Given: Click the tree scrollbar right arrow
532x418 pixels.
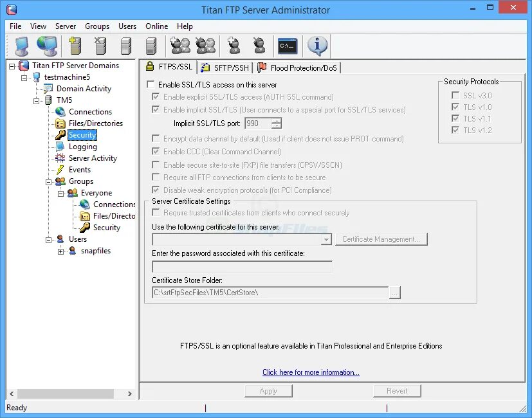Looking at the screenshot, I should [130, 394].
